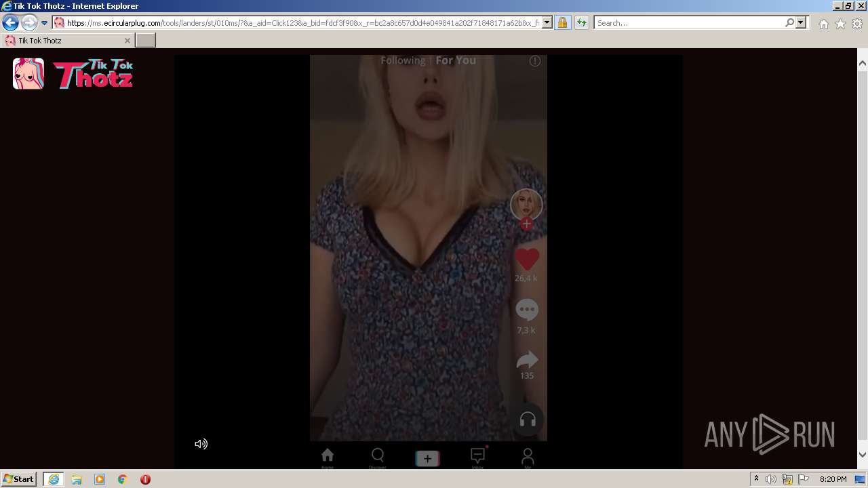Switch to the For You feed
The width and height of the screenshot is (868, 488).
(x=456, y=60)
